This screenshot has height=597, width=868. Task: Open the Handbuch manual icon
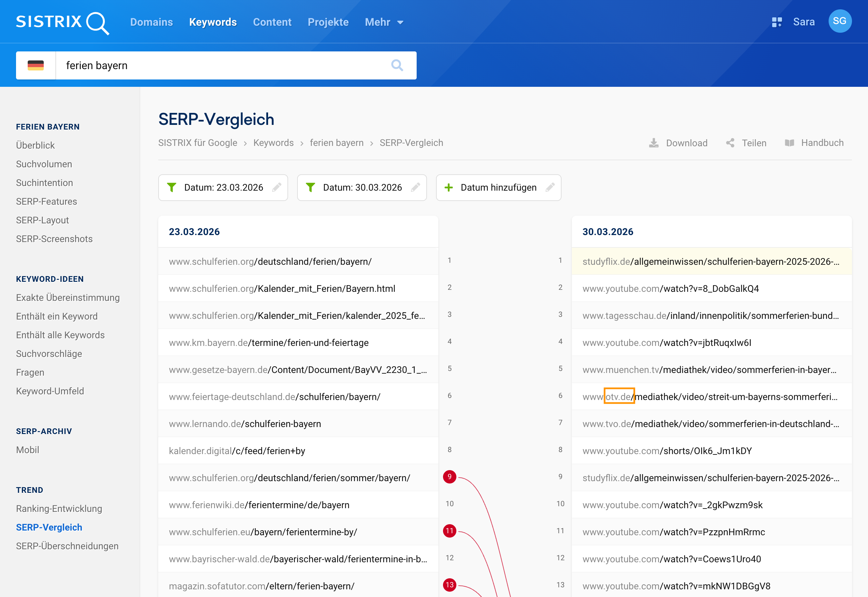click(x=790, y=143)
